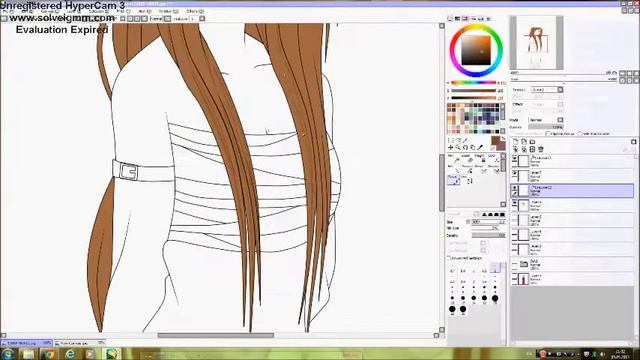This screenshot has height=360, width=640.
Task: Click the brush Size slider
Action: point(488,222)
